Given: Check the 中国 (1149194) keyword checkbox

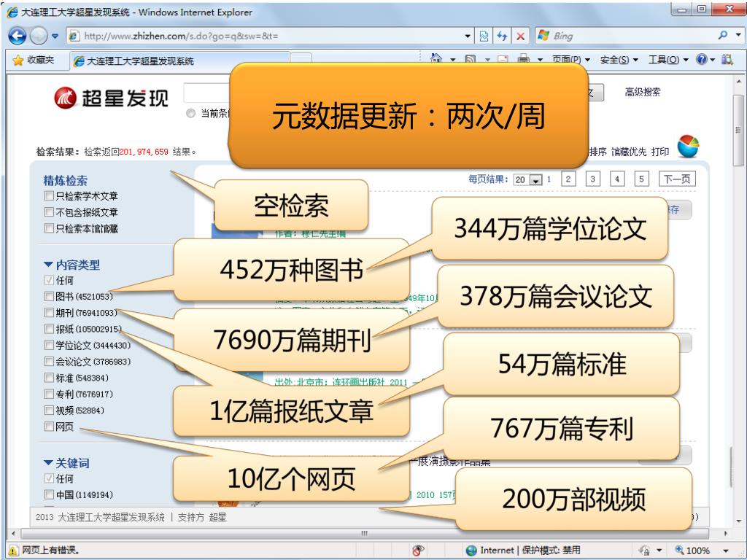Looking at the screenshot, I should [x=49, y=494].
